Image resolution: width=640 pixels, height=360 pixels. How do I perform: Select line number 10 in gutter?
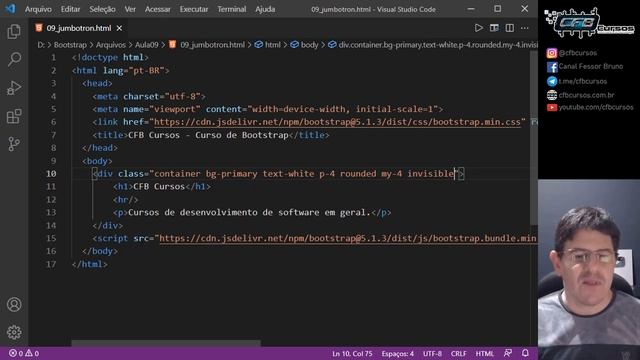(x=51, y=174)
